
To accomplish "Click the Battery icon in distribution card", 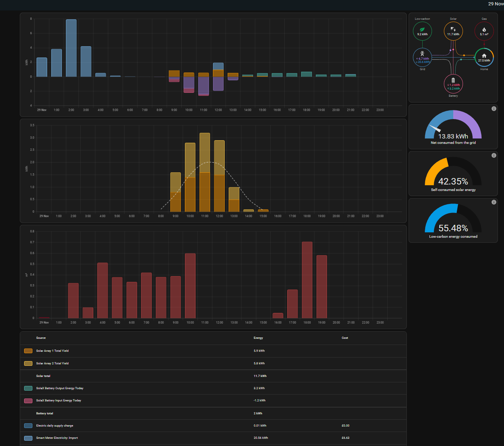I will pyautogui.click(x=453, y=80).
